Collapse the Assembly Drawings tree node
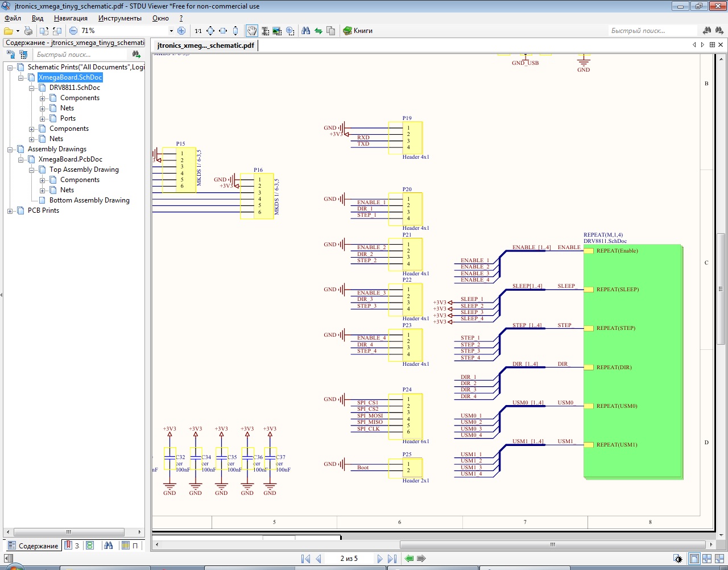Screen dimensions: 728x570 tap(10, 150)
